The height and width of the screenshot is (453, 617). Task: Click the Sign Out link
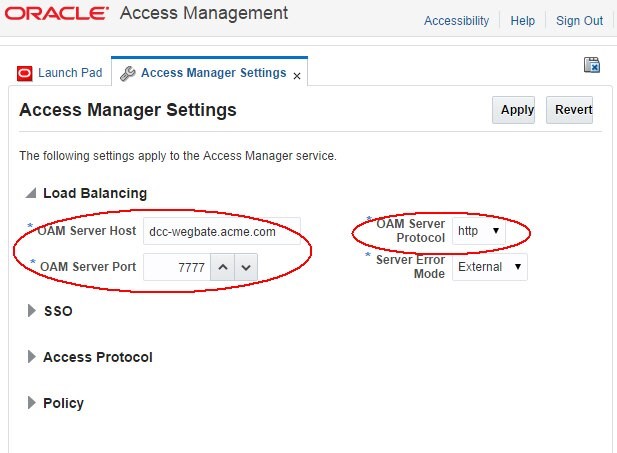click(x=579, y=20)
